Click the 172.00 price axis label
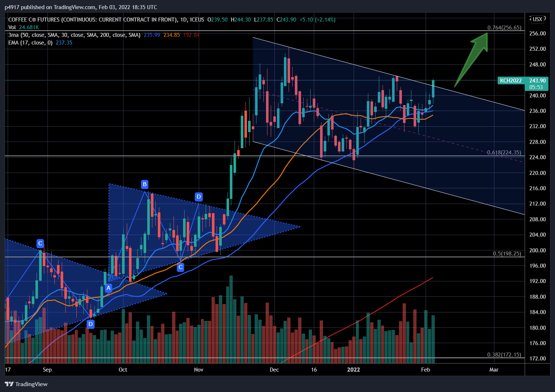Viewport: 555px width, 392px height. tap(537, 358)
